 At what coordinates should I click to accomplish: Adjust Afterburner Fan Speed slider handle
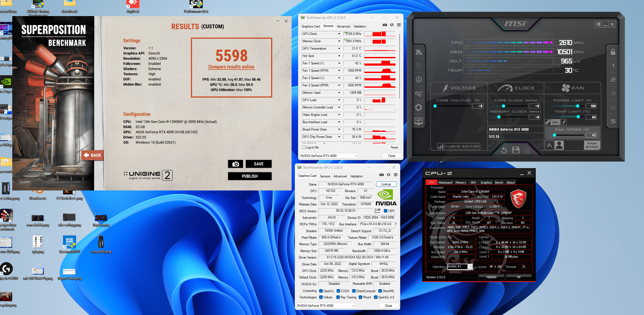click(554, 135)
